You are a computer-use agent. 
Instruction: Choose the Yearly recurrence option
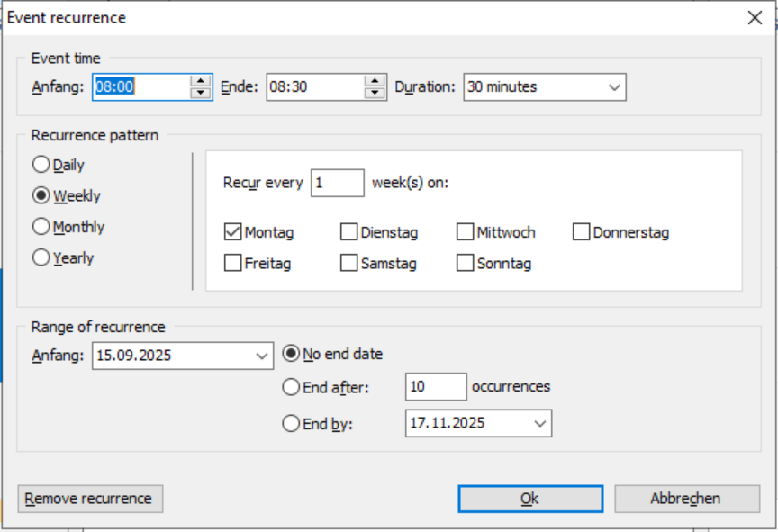coord(41,257)
